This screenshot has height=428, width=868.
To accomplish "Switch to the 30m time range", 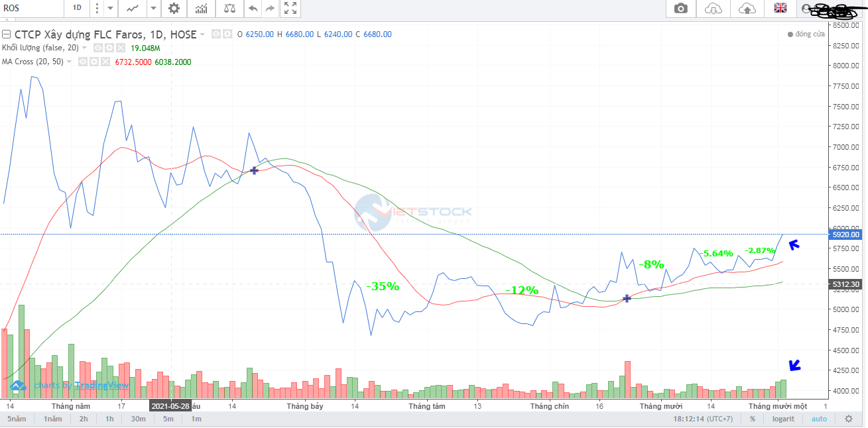I will coord(138,419).
